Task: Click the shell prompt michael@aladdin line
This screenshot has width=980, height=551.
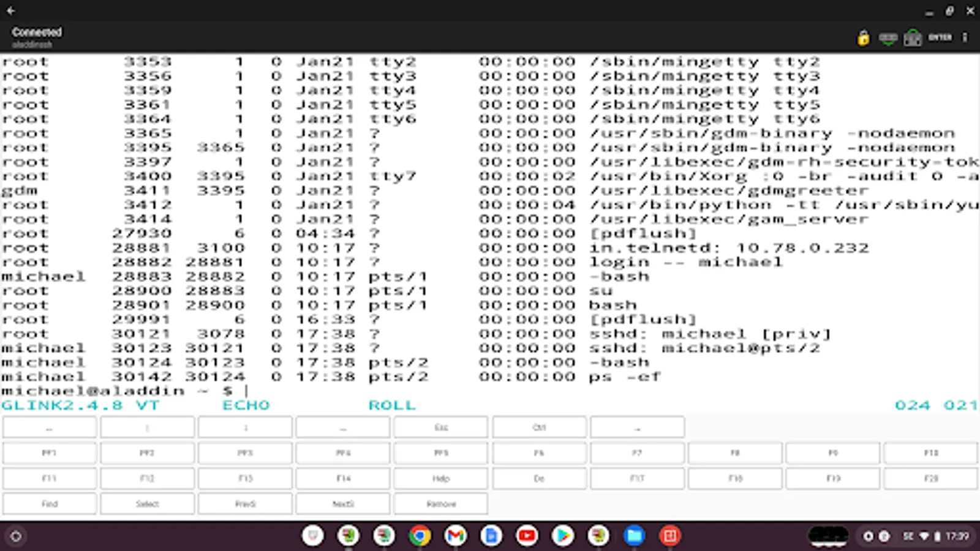Action: (125, 391)
